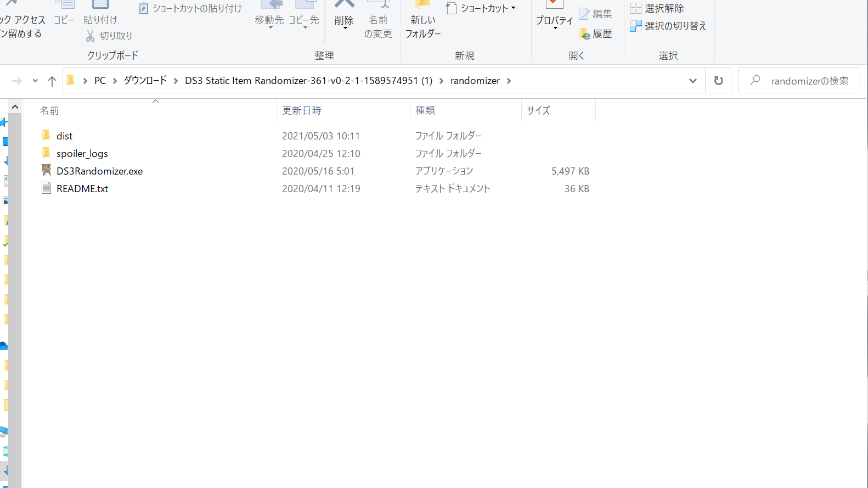
Task: Open Properties (プロパティ)
Action: point(554,15)
